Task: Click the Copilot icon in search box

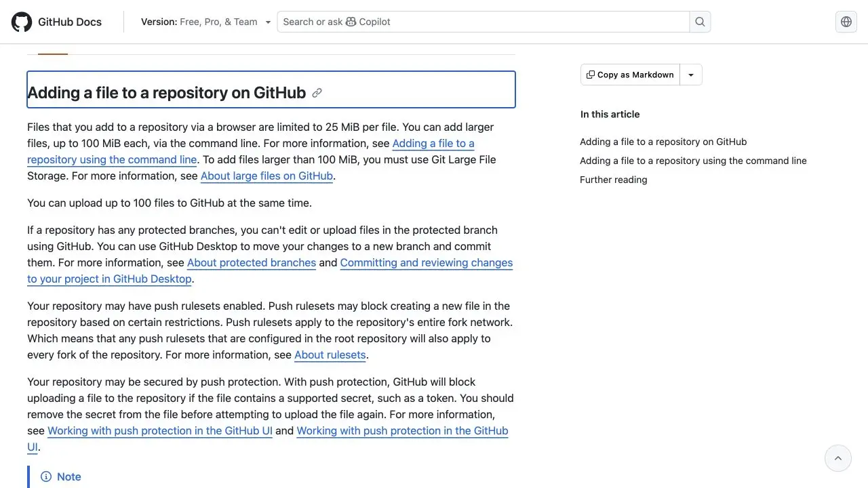Action: tap(351, 22)
